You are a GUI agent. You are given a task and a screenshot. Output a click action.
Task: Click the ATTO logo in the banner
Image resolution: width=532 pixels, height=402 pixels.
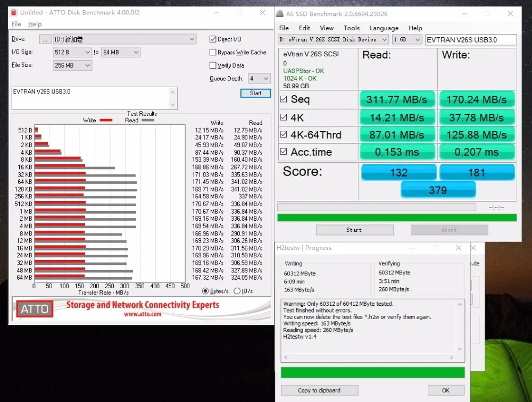[x=35, y=309]
